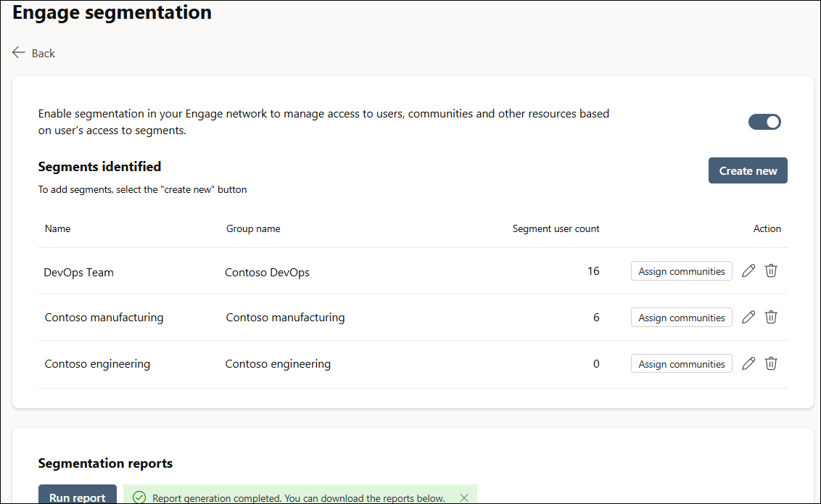The height and width of the screenshot is (504, 821).
Task: Click the green success checkmark icon
Action: pos(139,497)
